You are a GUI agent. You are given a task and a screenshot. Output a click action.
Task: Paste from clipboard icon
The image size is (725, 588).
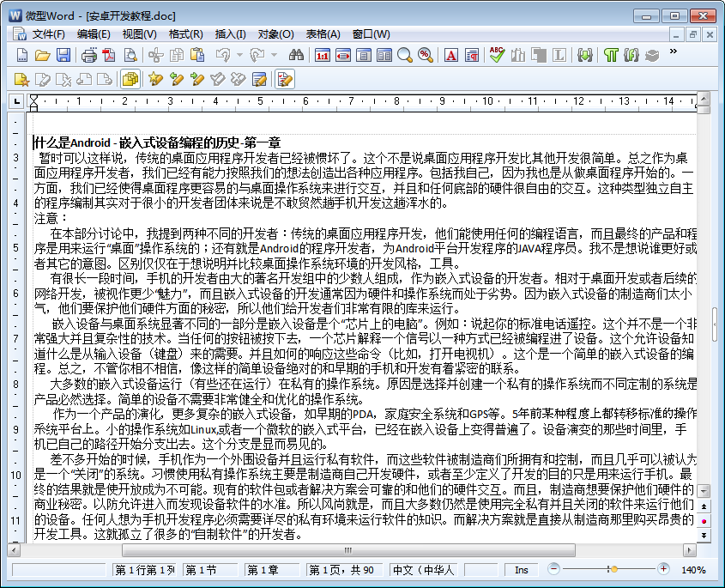(197, 56)
